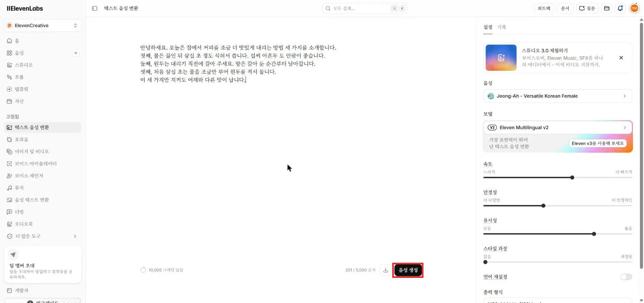644x303 pixels.
Task: Toggle the 언어 재설정 switch
Action: point(626,277)
